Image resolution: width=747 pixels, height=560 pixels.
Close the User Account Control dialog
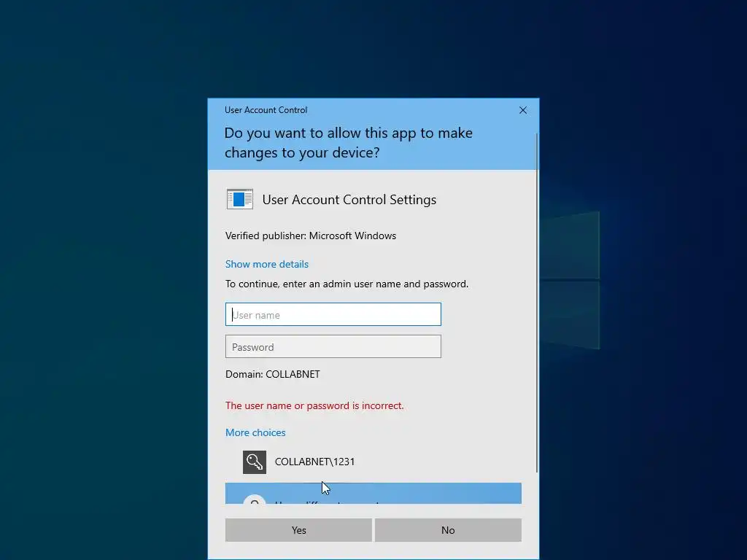coord(522,110)
